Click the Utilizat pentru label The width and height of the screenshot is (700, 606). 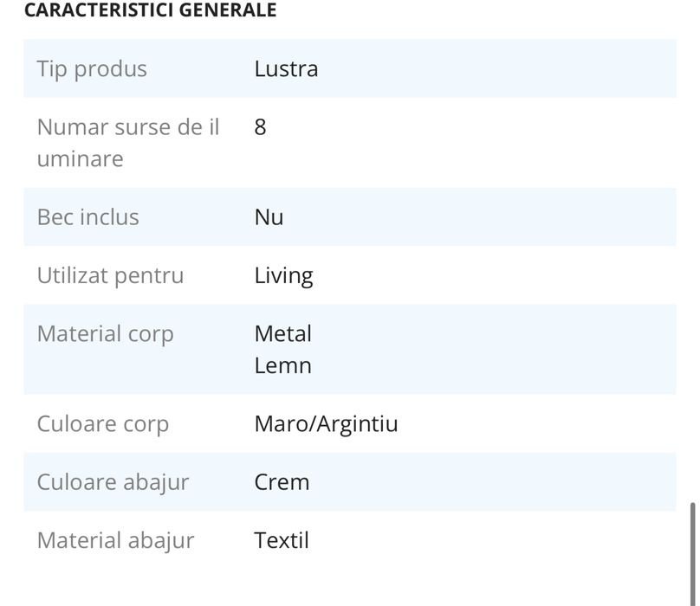click(110, 276)
